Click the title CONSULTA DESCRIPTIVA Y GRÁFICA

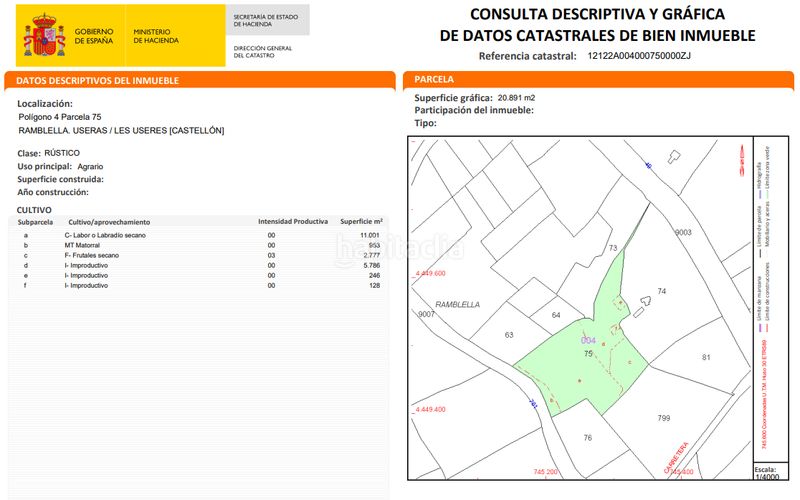pyautogui.click(x=597, y=14)
